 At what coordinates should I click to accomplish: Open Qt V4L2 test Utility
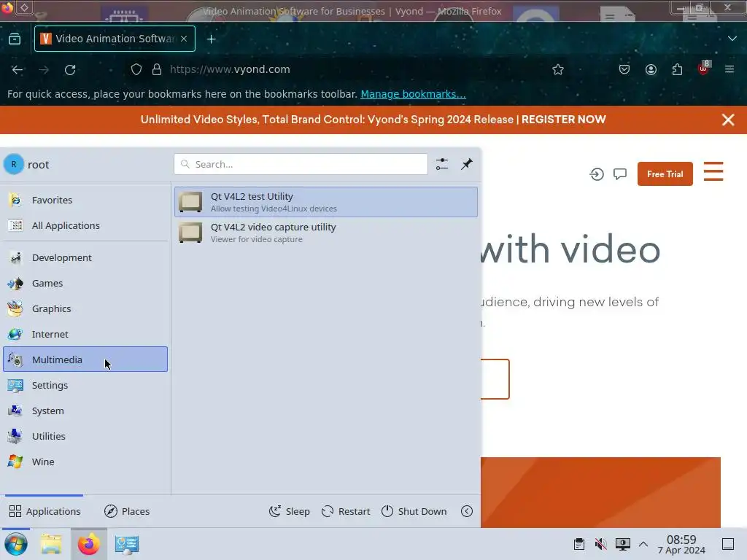pyautogui.click(x=326, y=202)
